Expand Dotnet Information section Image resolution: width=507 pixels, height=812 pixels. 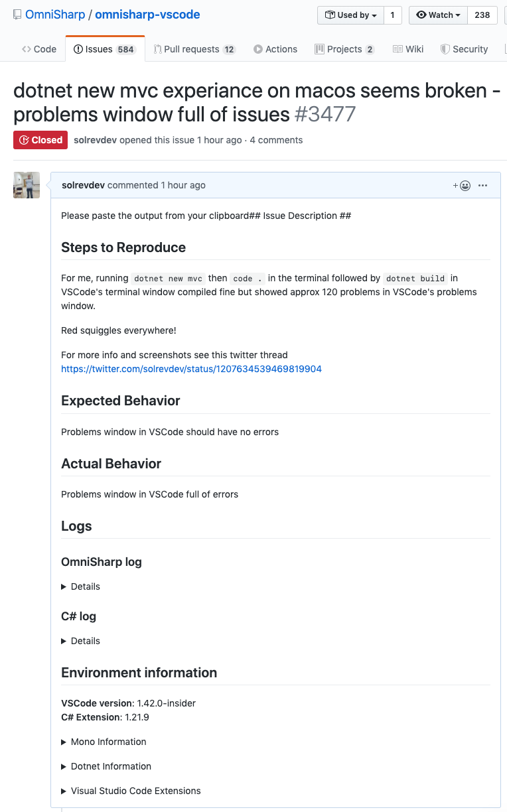(x=106, y=766)
